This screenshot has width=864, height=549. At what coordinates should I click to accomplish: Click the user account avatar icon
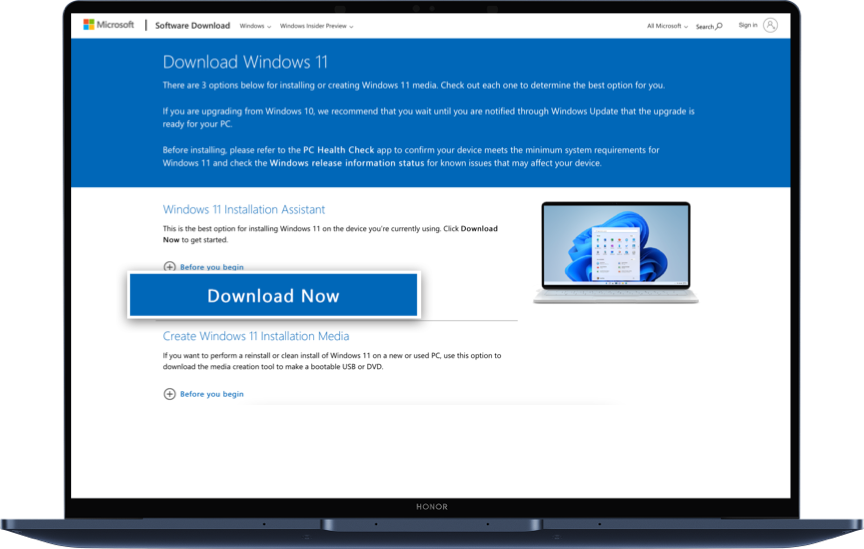pos(770,25)
